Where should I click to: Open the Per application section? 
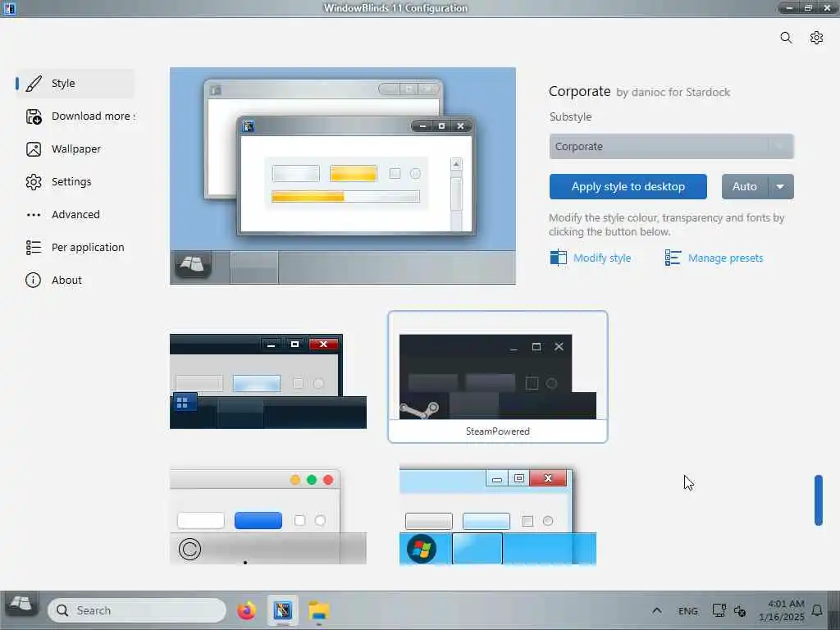75,248
